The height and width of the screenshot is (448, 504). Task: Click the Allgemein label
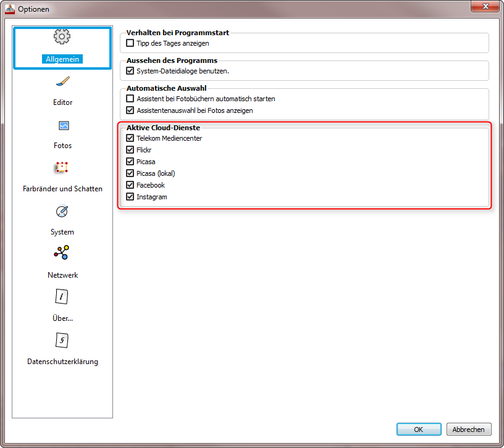(x=62, y=59)
